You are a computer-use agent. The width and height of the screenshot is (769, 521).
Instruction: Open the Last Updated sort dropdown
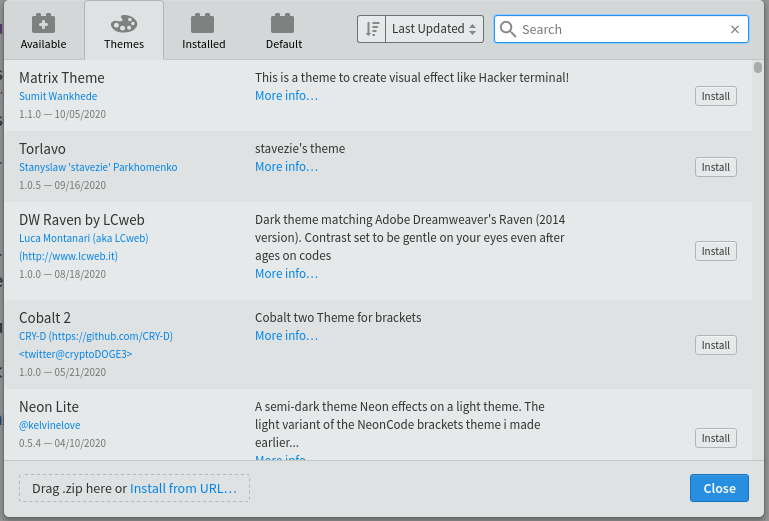click(x=435, y=29)
